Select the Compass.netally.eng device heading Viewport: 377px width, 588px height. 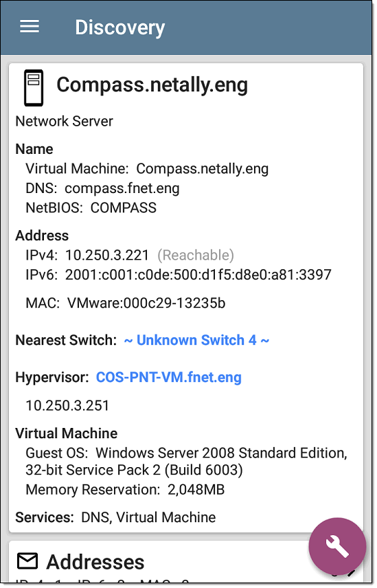click(x=152, y=85)
